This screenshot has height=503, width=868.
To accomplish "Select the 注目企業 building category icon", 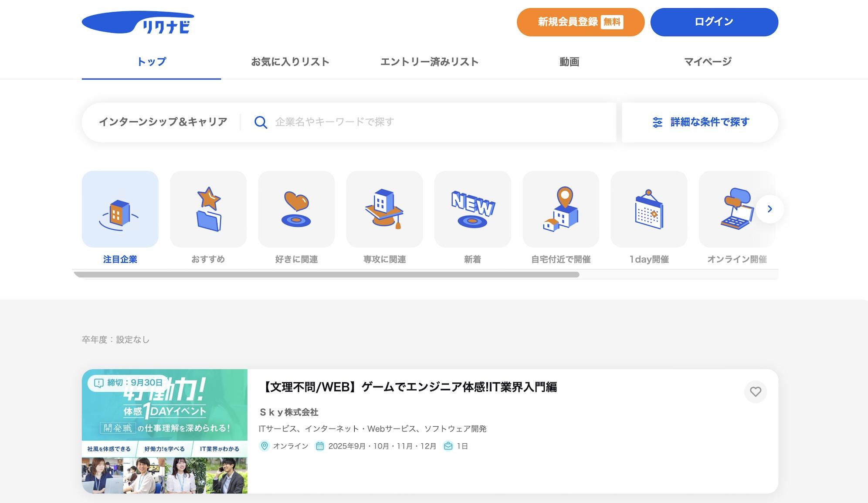I will pos(120,209).
